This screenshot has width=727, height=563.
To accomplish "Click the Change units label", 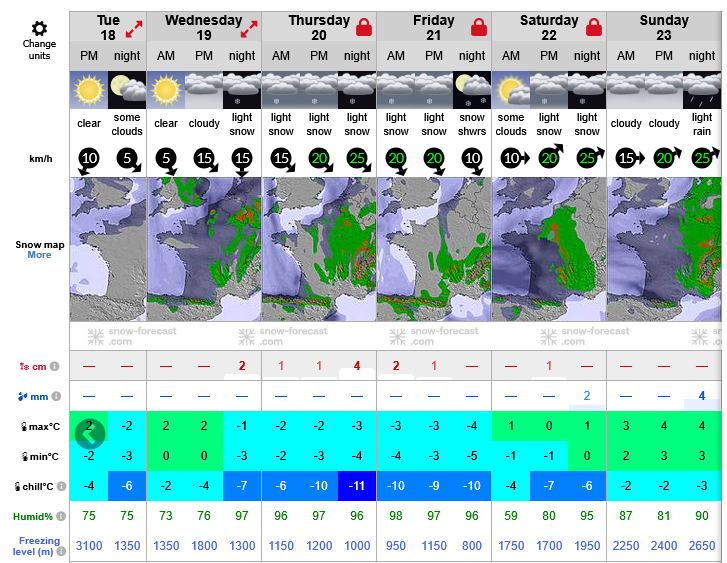I will coord(39,50).
